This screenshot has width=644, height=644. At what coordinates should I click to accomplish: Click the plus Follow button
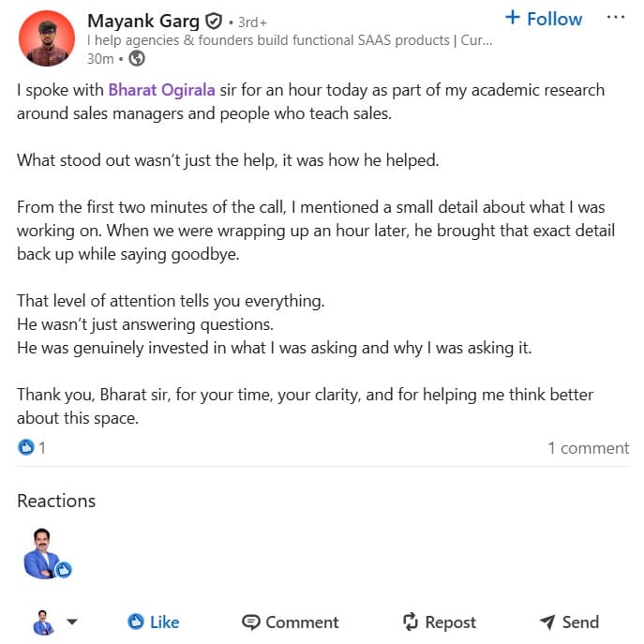click(543, 19)
